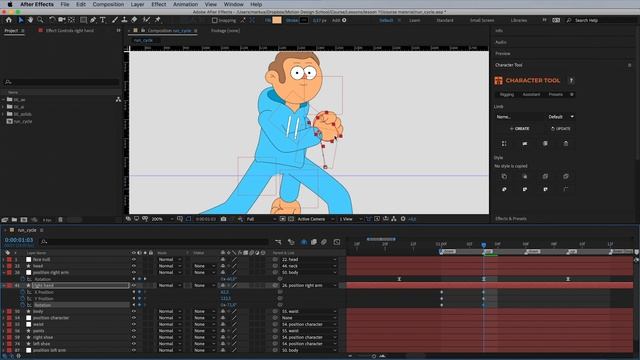Select the Type tool
Viewport: 640px width, 360px height.
[x=102, y=20]
